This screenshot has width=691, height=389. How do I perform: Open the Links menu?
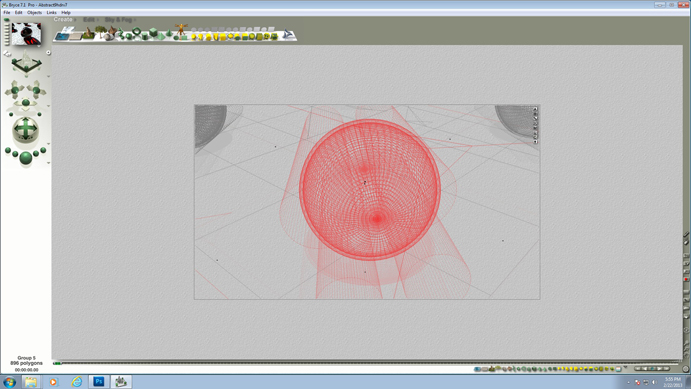click(x=52, y=13)
